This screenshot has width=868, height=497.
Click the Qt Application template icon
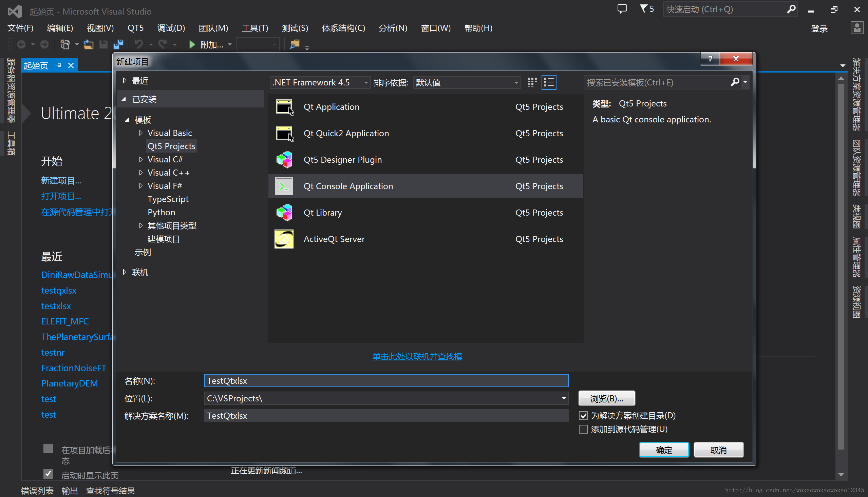[x=284, y=107]
